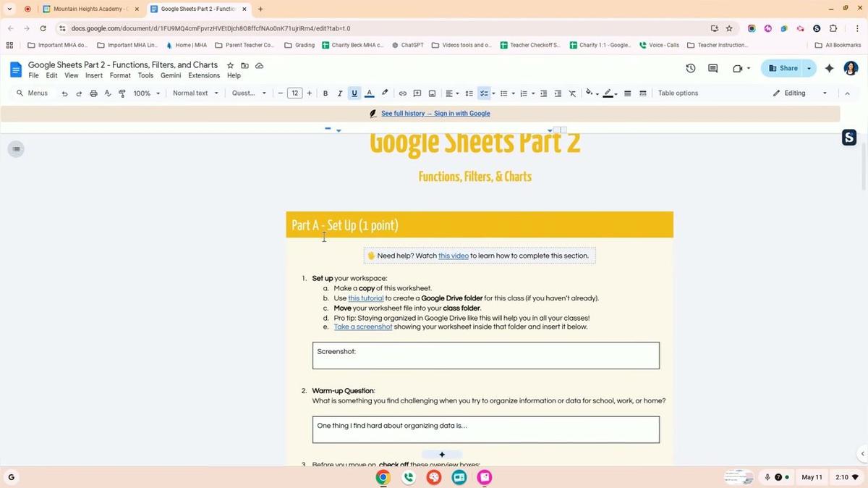Open the Insert menu

tap(94, 75)
